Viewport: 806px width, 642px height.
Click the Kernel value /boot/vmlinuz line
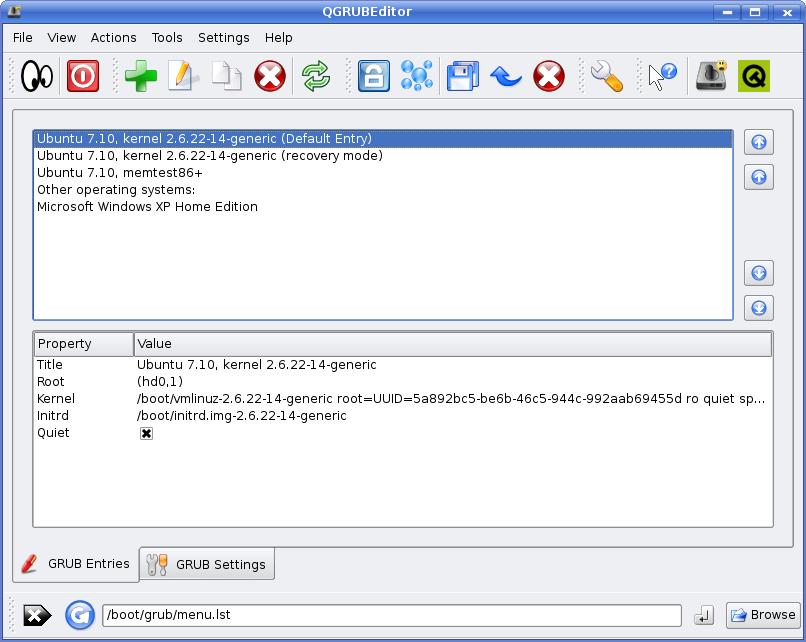click(x=451, y=399)
